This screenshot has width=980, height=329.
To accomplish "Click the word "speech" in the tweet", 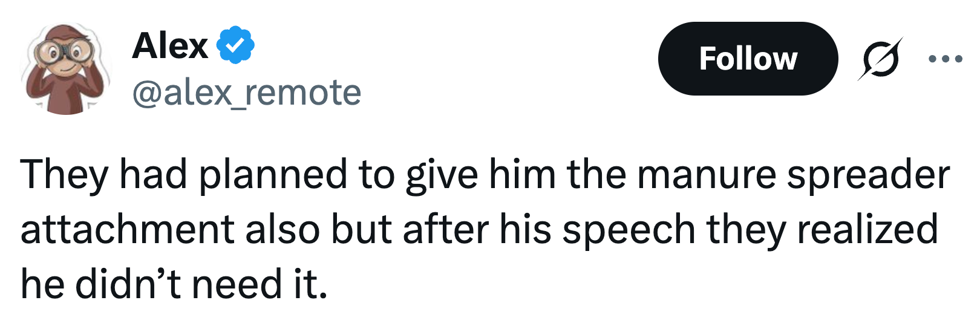I will [x=629, y=231].
